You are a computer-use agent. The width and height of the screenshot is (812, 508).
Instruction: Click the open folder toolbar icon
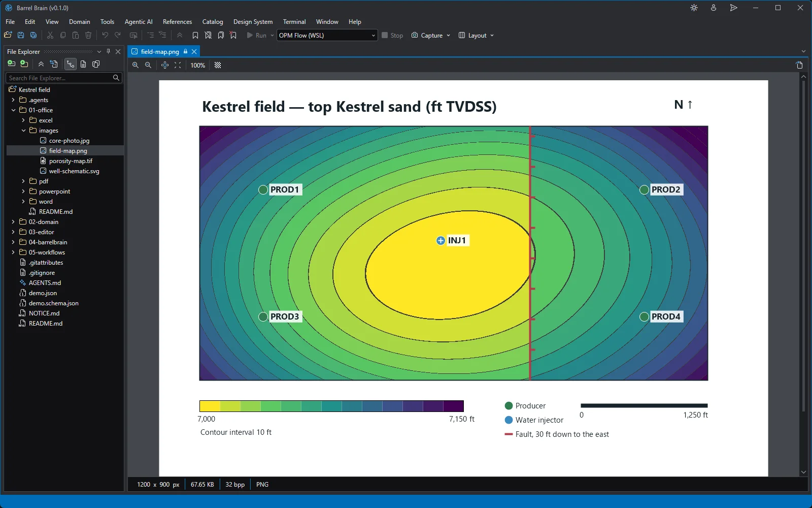8,35
